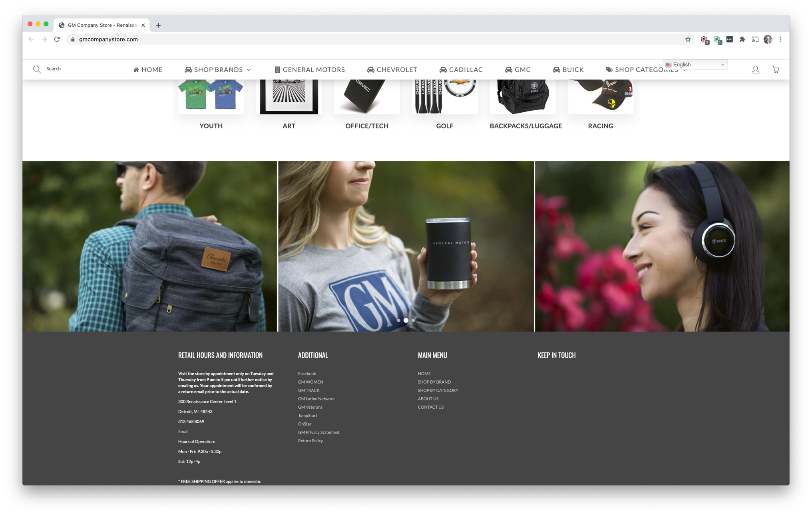Open a new browser tab

[158, 25]
